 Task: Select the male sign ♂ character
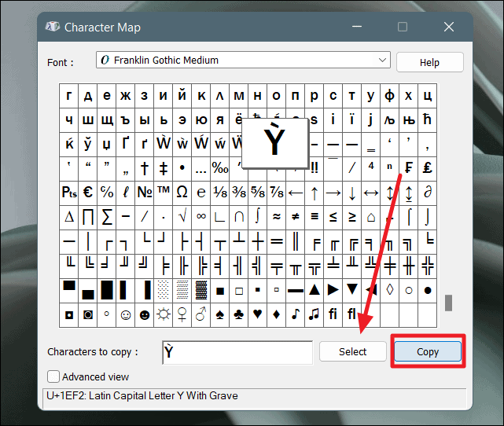click(201, 315)
